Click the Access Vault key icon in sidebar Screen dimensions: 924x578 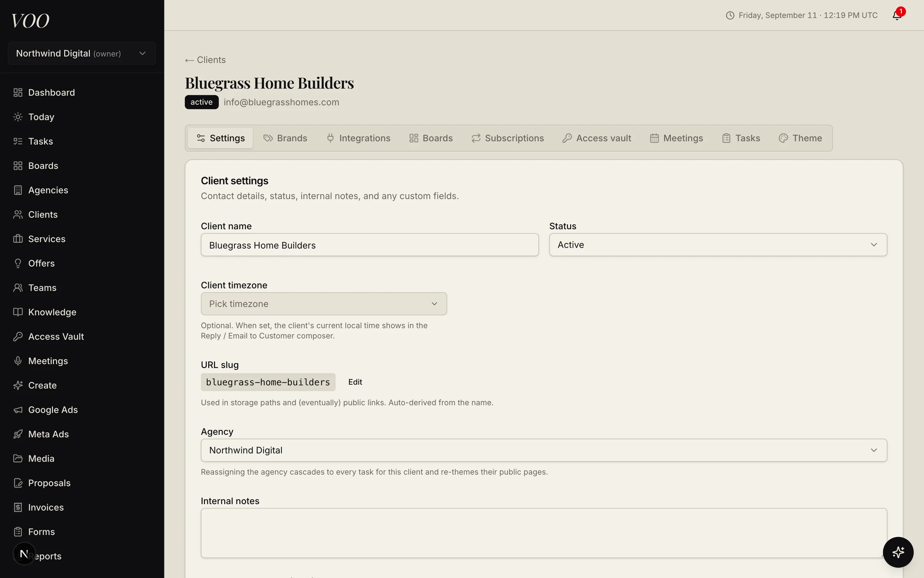pyautogui.click(x=18, y=336)
